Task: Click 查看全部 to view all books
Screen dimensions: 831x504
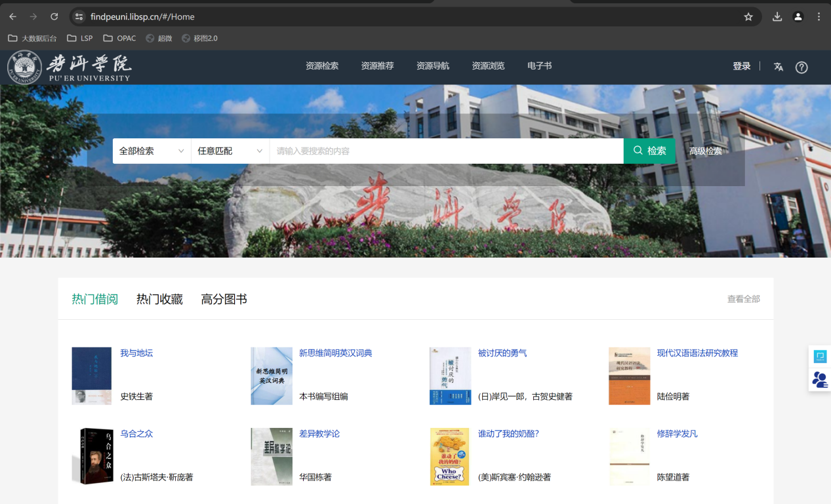Action: point(743,300)
